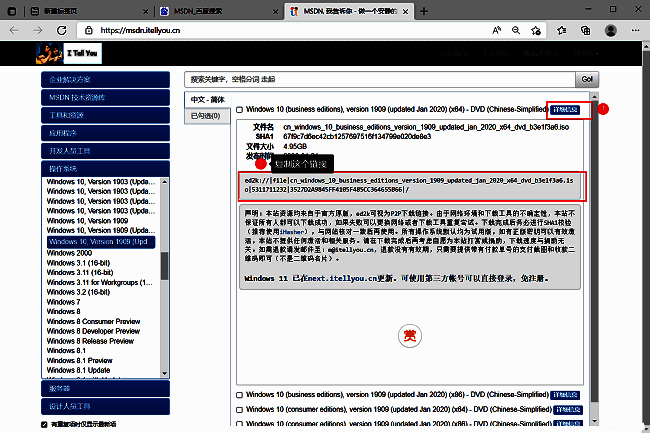Refresh the msdn.itellyou.cn page
The height and width of the screenshot is (433, 650).
(x=61, y=30)
